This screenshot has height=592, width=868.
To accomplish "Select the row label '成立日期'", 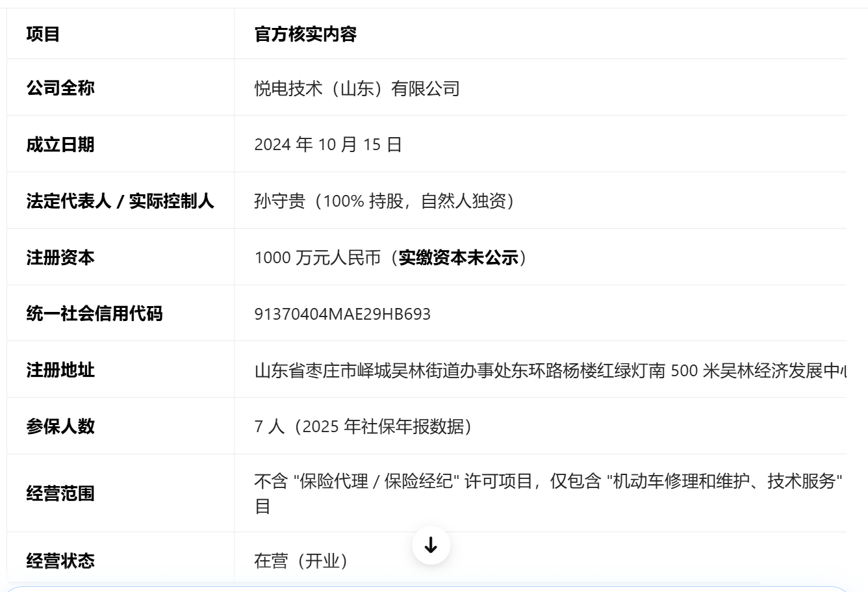I will pyautogui.click(x=60, y=144).
